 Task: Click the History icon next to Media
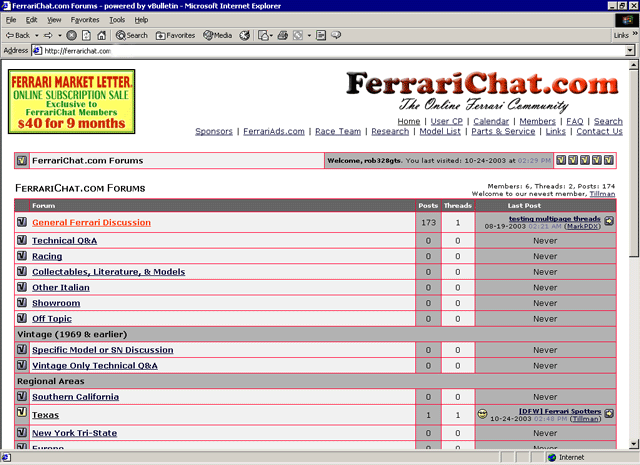245,36
